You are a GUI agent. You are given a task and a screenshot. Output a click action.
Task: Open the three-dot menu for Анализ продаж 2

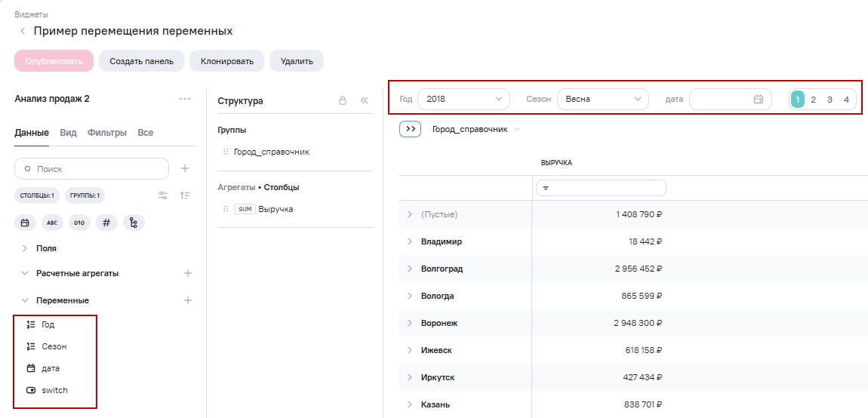(x=185, y=99)
